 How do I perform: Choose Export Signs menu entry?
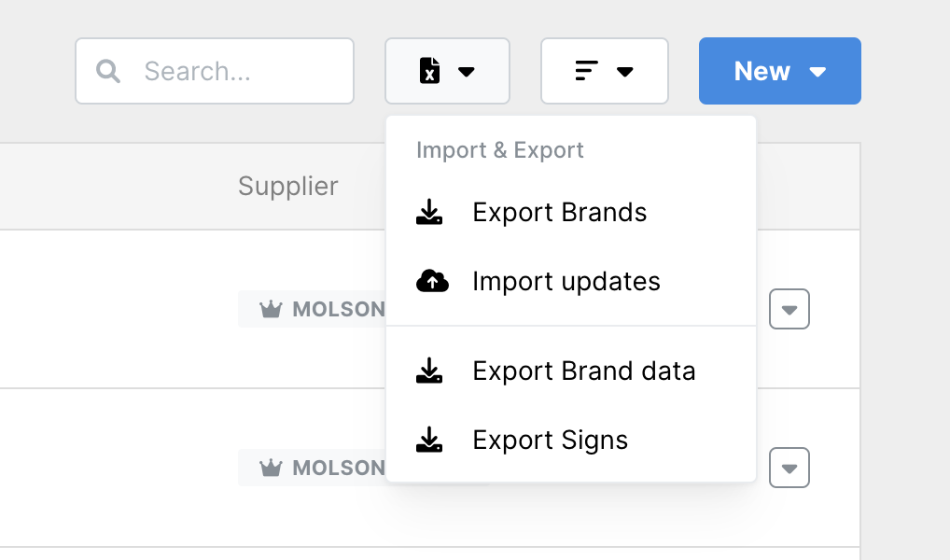571,440
